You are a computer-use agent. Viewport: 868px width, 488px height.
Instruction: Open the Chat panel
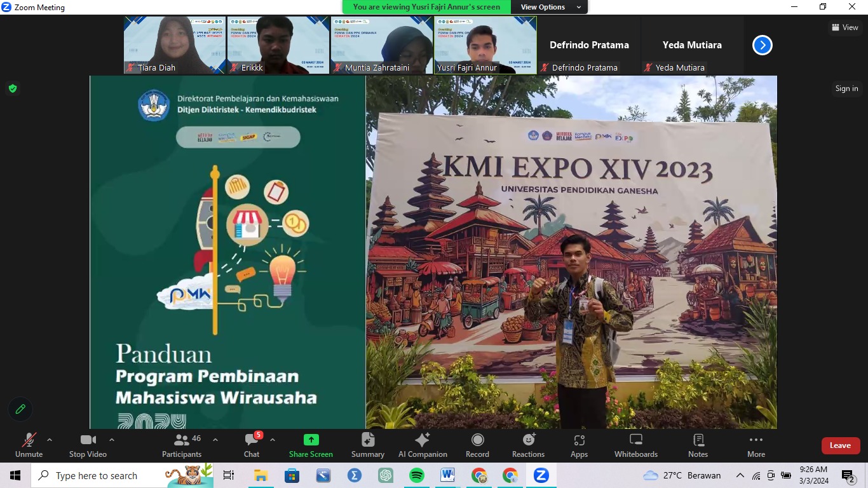click(x=252, y=445)
